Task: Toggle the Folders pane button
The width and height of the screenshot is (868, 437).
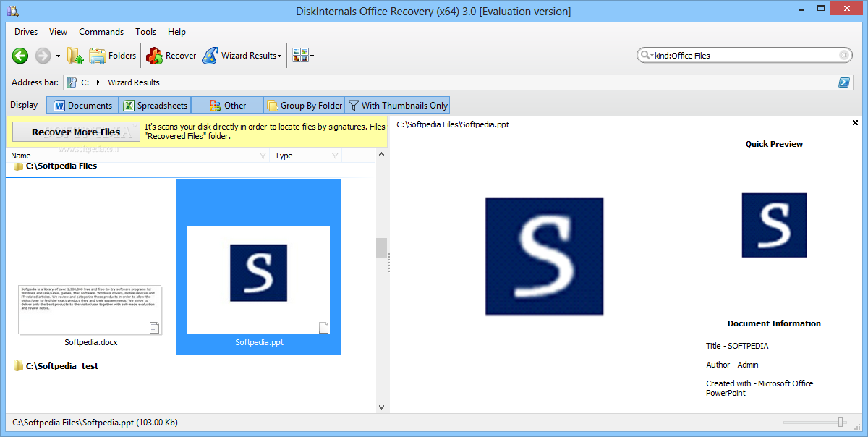Action: pyautogui.click(x=112, y=56)
